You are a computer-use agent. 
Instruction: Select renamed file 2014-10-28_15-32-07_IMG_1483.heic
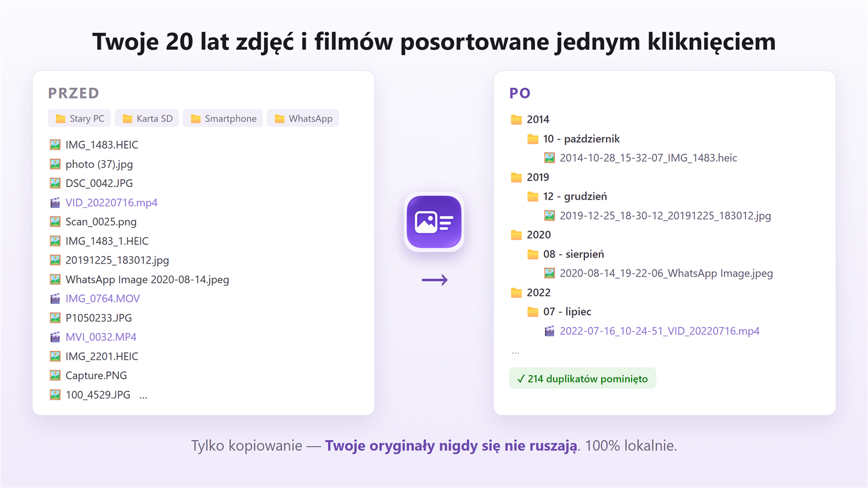648,158
